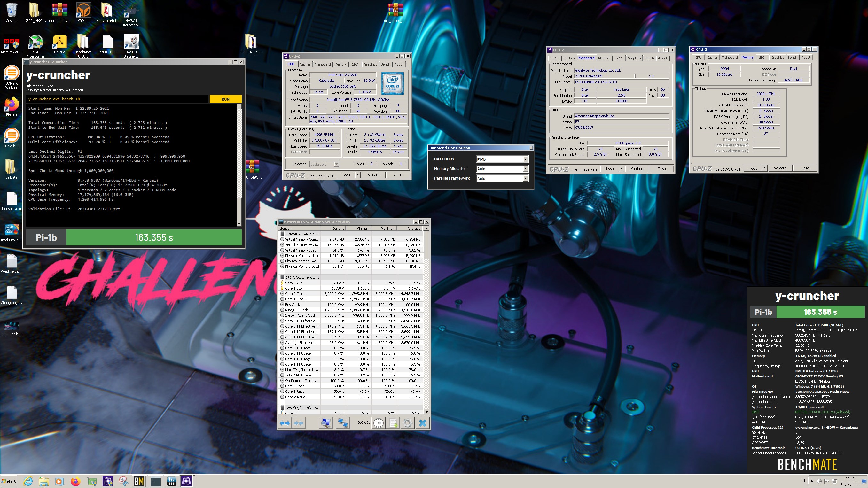
Task: Open the CPU tab in Memory CPU-Z window
Action: click(x=698, y=58)
